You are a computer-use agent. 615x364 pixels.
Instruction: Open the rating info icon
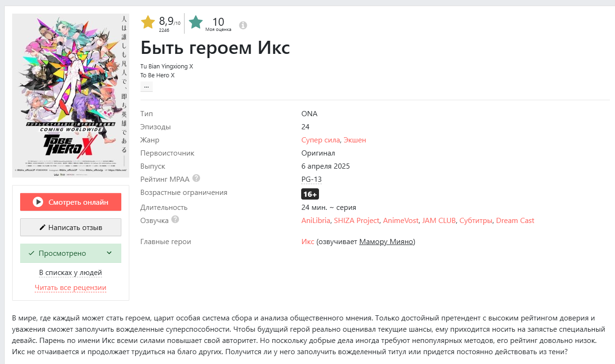tap(243, 25)
